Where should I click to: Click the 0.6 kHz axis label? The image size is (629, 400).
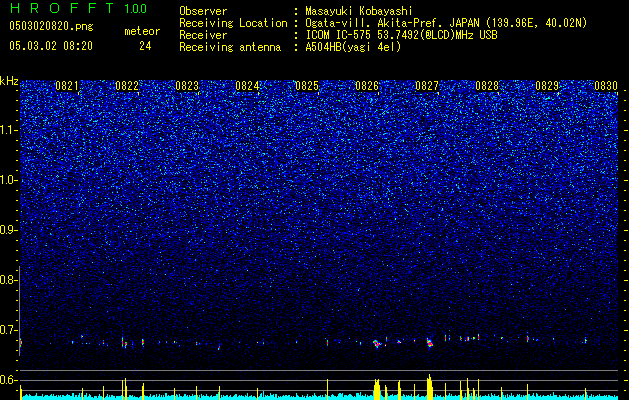[8, 380]
